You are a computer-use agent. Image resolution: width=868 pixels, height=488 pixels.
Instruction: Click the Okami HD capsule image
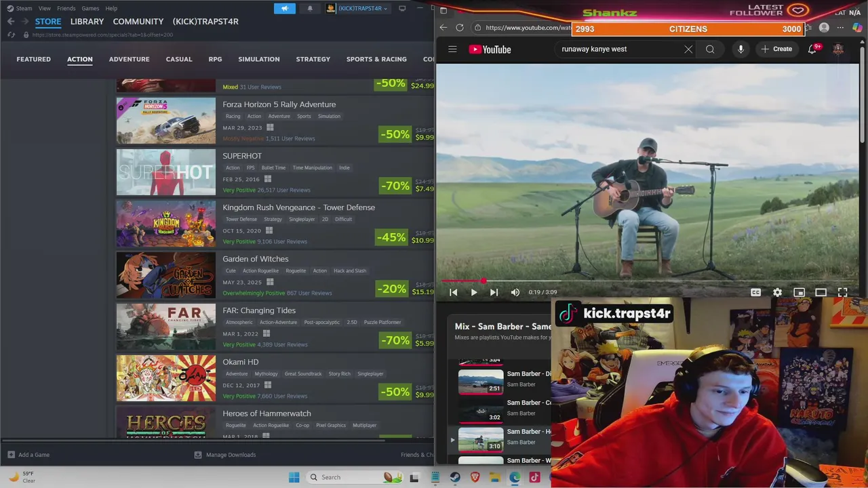[166, 378]
